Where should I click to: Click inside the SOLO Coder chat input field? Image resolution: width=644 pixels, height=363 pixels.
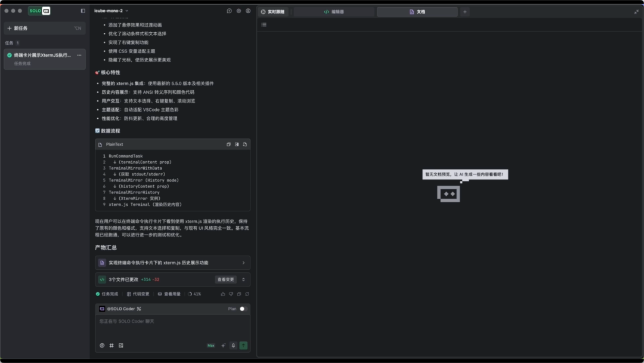173,325
